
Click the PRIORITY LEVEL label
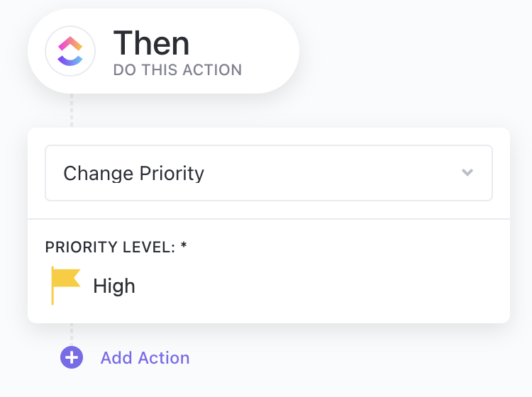(x=109, y=247)
